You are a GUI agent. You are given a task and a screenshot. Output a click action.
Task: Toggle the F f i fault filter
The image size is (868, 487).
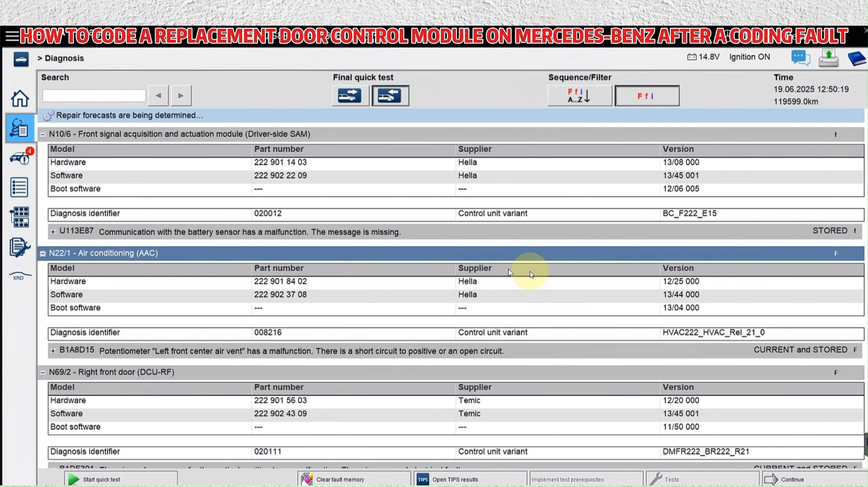[x=647, y=96]
